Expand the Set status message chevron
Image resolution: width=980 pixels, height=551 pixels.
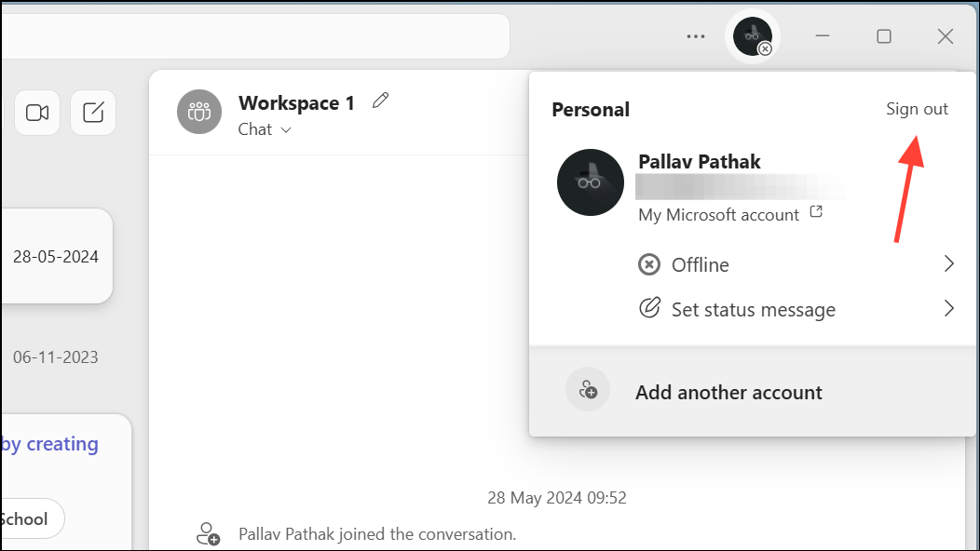(x=949, y=308)
